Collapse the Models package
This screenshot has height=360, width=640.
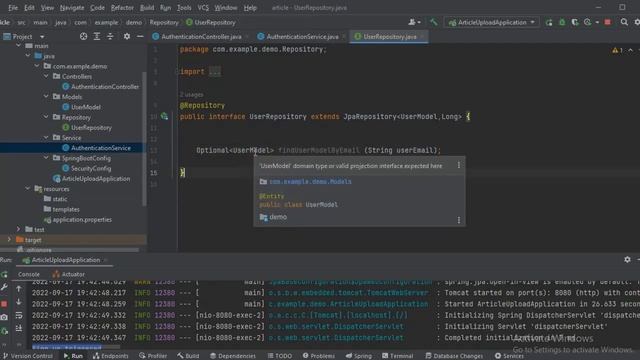pyautogui.click(x=46, y=97)
